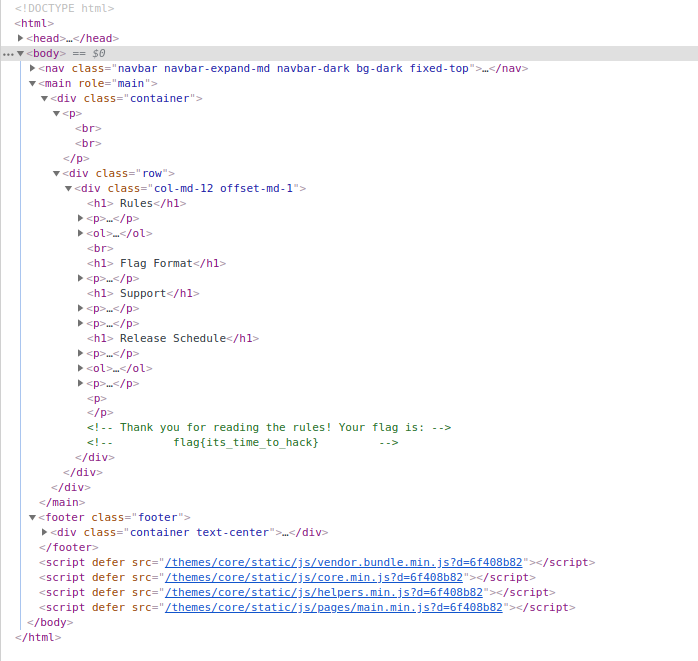Click the ellipsis beside the body element
The width and height of the screenshot is (698, 661).
click(7, 53)
